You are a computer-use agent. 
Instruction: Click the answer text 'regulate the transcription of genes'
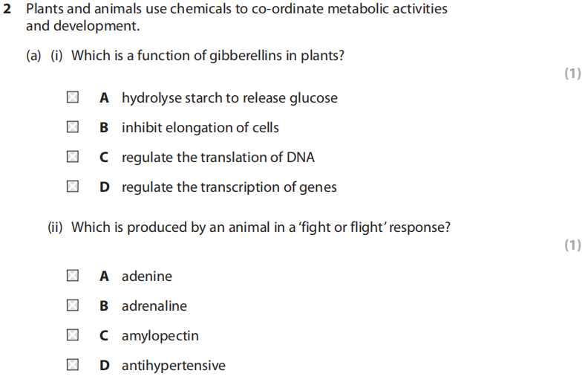229,187
